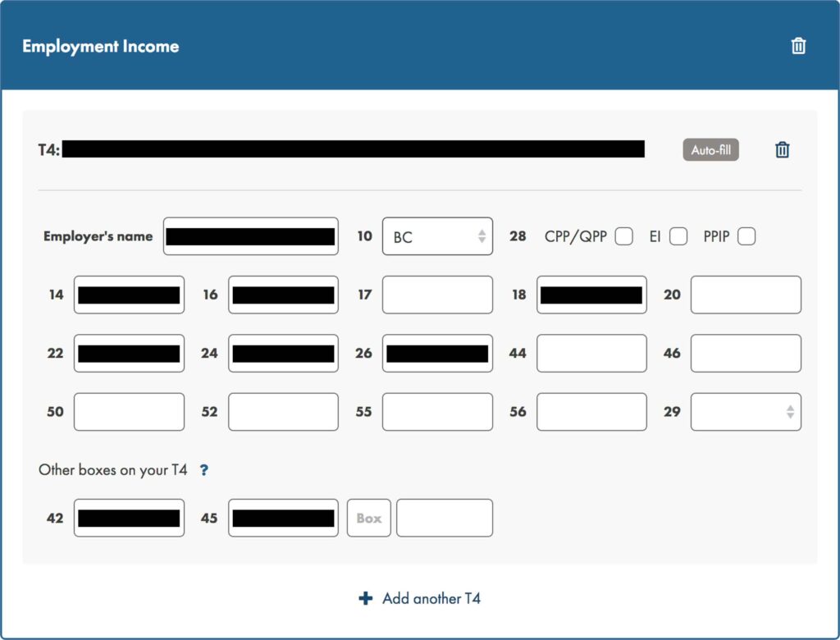Expand the box 29 employment code dropdown
This screenshot has width=840, height=640.
pyautogui.click(x=746, y=412)
